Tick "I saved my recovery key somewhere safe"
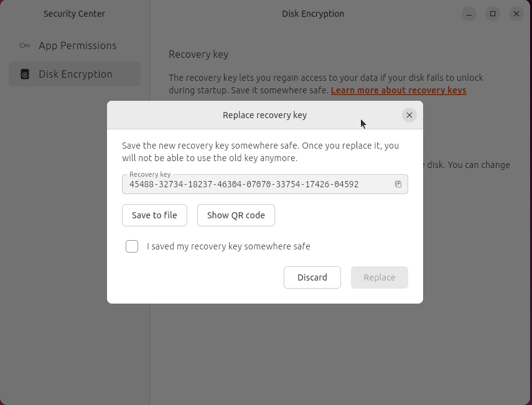Viewport: 532px width, 405px height. click(132, 246)
